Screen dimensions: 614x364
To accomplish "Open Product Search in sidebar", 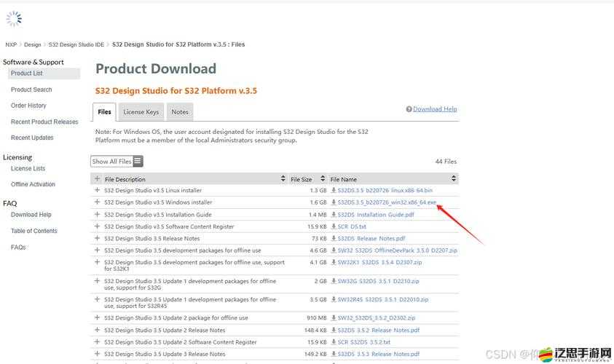I will pyautogui.click(x=31, y=90).
